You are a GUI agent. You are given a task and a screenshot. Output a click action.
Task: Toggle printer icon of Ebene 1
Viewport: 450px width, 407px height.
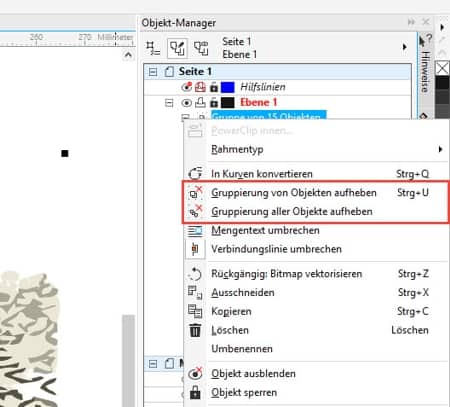[200, 103]
